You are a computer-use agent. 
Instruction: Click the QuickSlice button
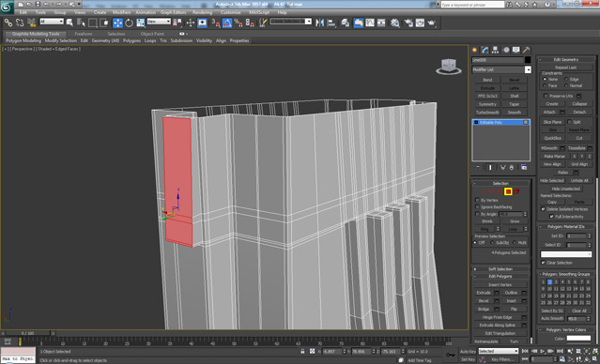[552, 138]
